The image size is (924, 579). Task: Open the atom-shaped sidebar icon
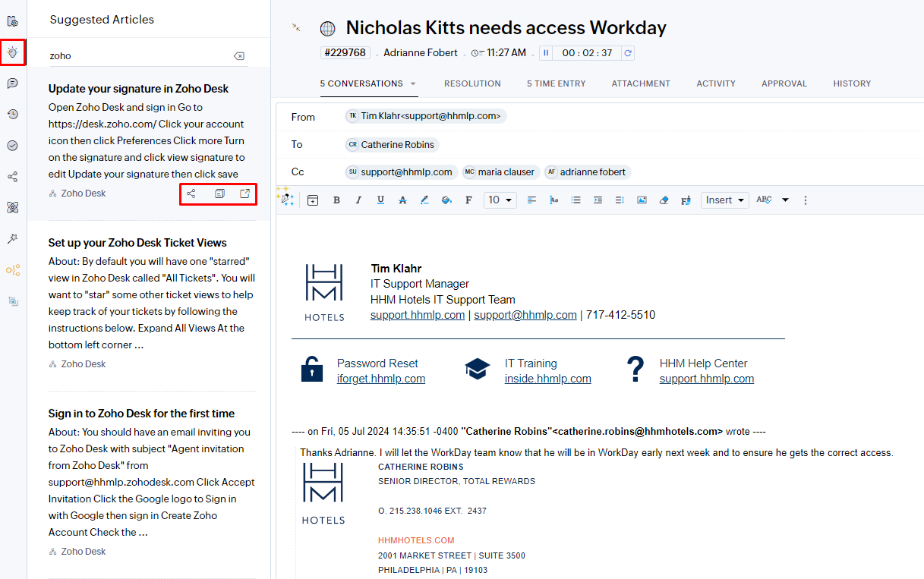point(12,207)
